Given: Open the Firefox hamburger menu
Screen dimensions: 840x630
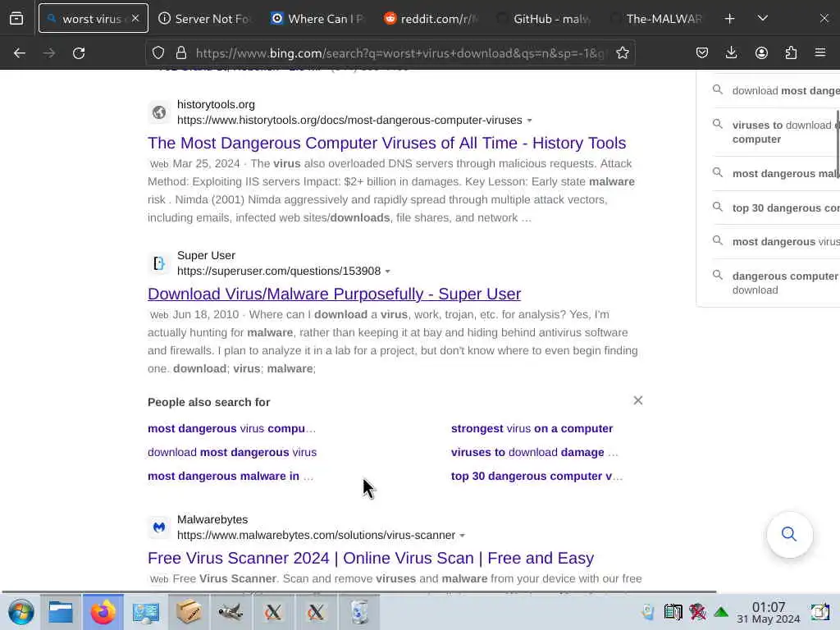Looking at the screenshot, I should point(820,53).
